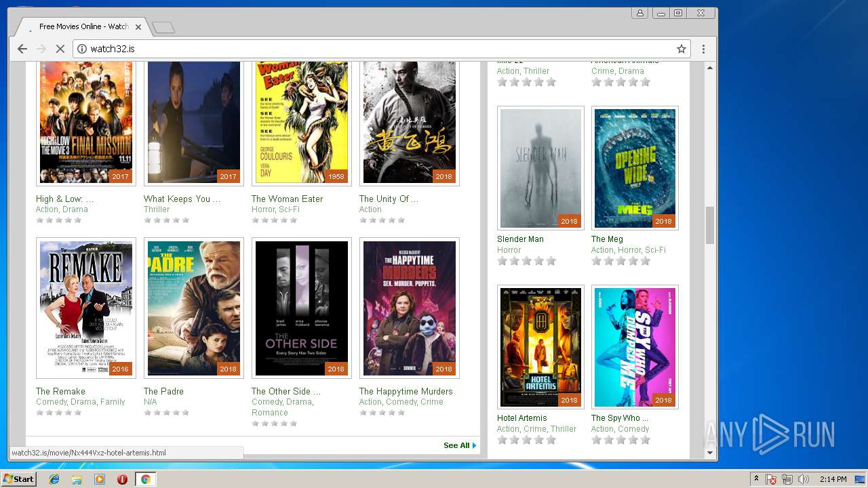Rate The Woman Eater four stars
868x488 pixels.
click(x=284, y=220)
